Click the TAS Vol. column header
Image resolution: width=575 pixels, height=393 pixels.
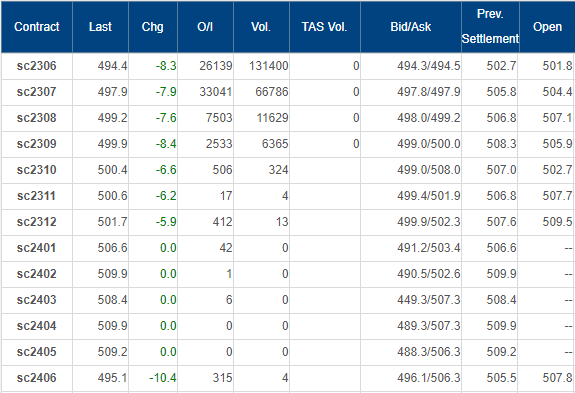click(325, 27)
